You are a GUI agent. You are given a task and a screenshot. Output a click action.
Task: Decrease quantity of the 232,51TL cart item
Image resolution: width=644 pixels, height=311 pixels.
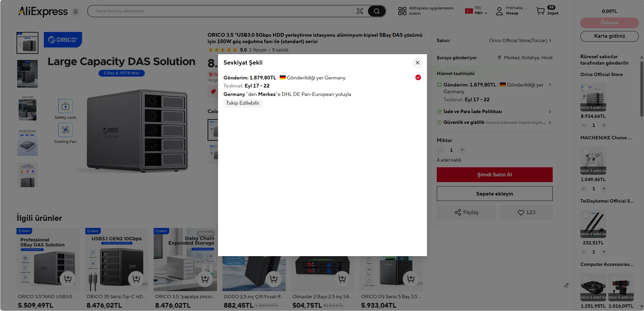click(x=584, y=252)
